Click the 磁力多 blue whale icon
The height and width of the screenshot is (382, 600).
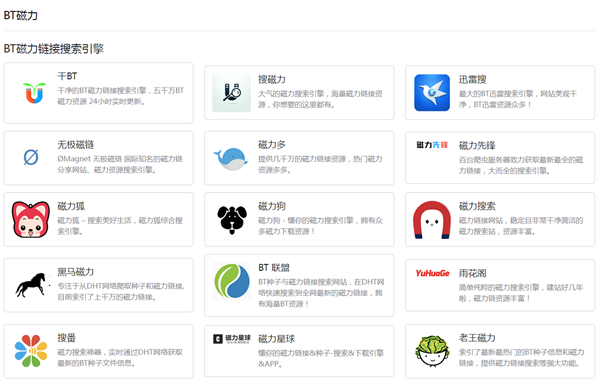pyautogui.click(x=231, y=159)
